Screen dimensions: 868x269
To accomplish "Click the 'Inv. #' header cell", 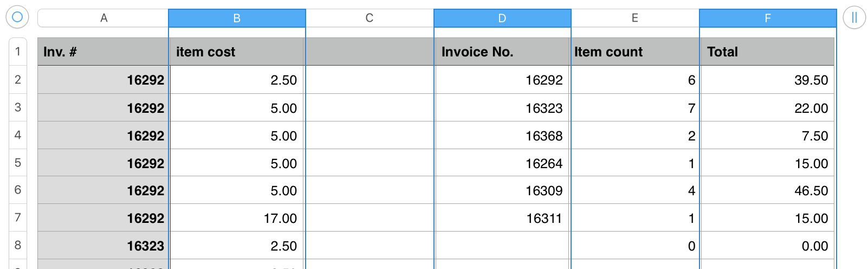I will 103,52.
